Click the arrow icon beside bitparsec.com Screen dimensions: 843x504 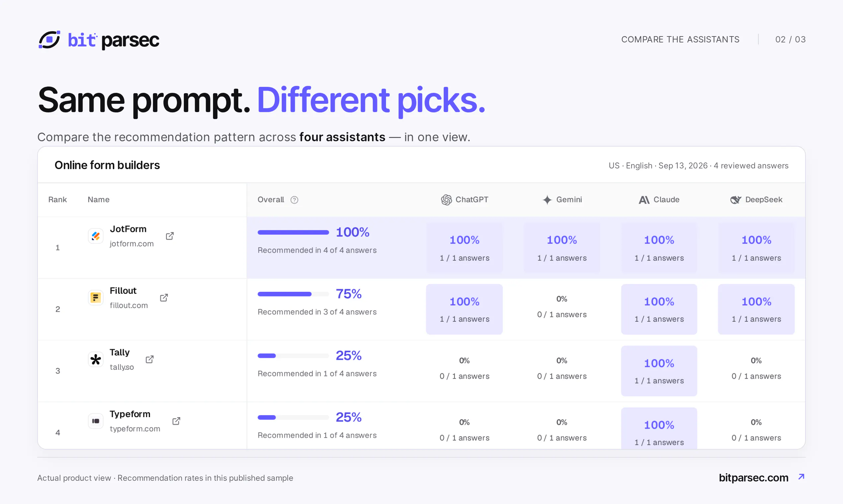click(x=802, y=477)
